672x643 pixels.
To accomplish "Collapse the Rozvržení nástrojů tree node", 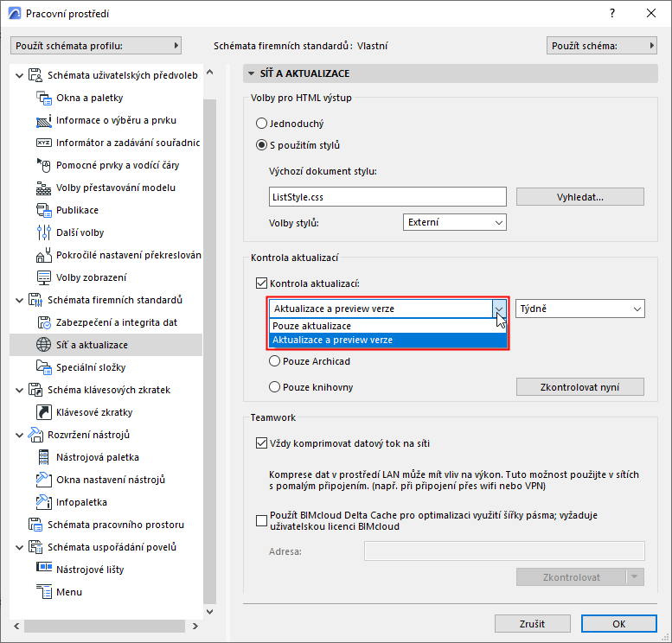I will (19, 436).
